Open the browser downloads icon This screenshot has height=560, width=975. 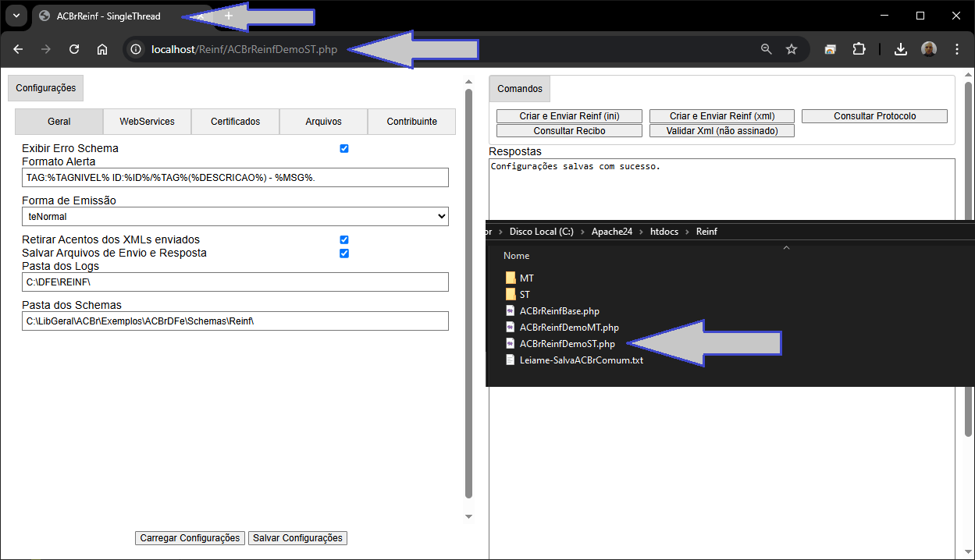pos(901,49)
